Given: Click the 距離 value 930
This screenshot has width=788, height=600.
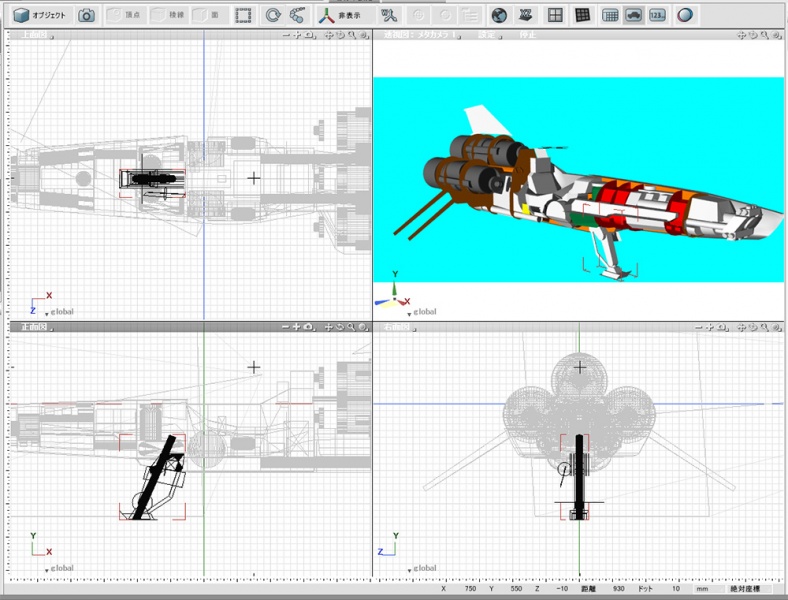Looking at the screenshot, I should (x=618, y=588).
